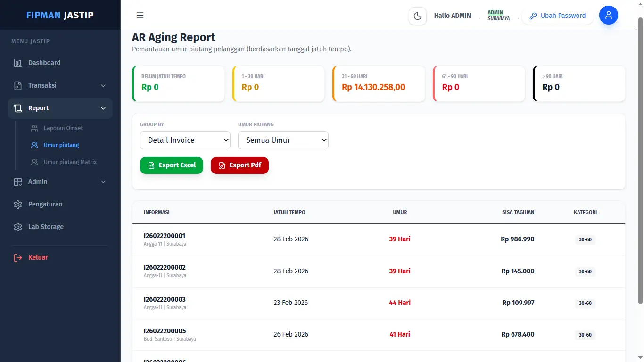Open the Laporan Omset submenu item
The width and height of the screenshot is (644, 362).
pyautogui.click(x=63, y=128)
